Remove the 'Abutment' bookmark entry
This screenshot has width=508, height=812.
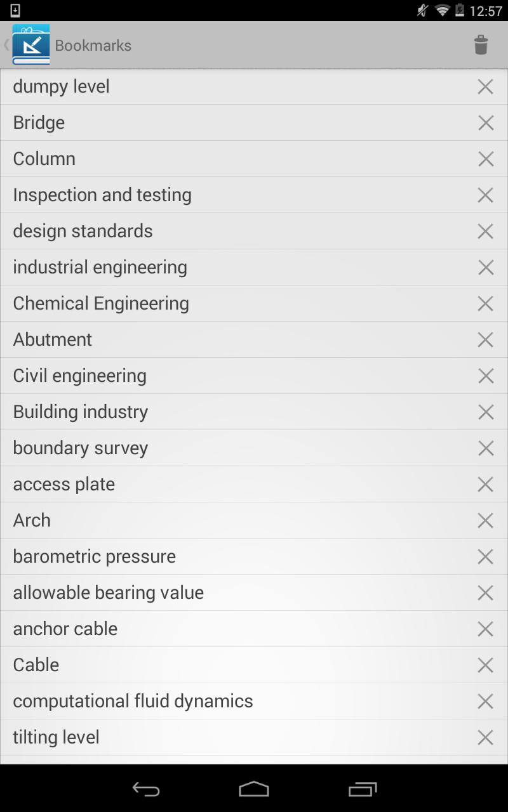pos(485,340)
